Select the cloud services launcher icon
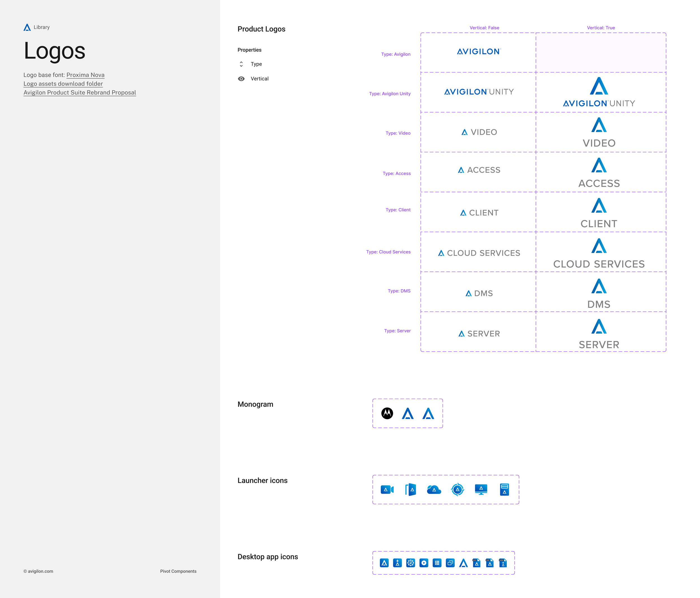The height and width of the screenshot is (598, 700). [x=434, y=489]
